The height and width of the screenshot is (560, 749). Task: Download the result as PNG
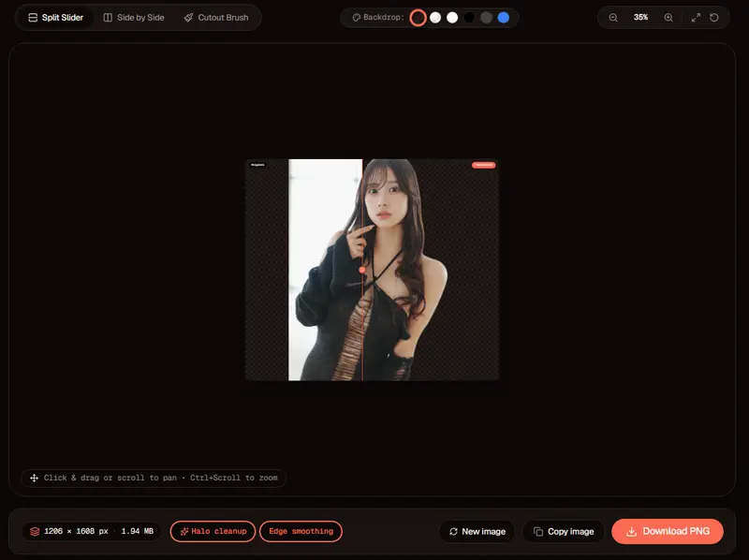668,531
